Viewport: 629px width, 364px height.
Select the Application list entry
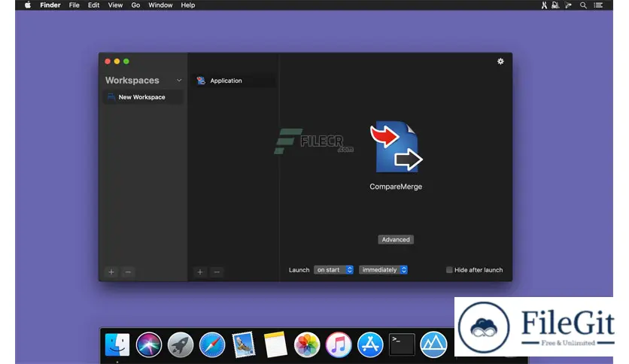pyautogui.click(x=234, y=80)
